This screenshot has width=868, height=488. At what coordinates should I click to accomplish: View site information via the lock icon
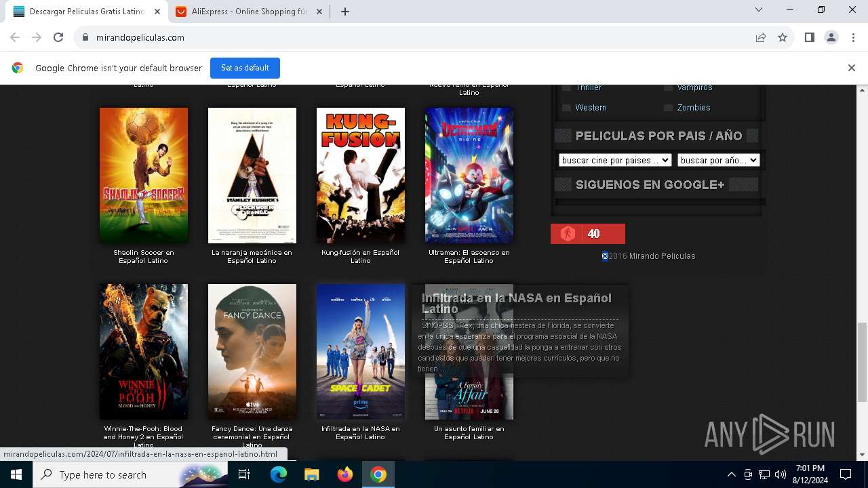85,37
